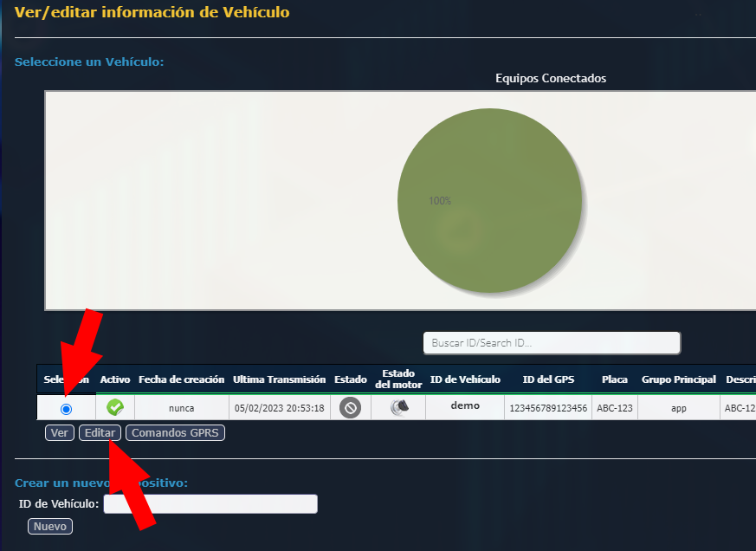Click the ABC-123 plate cell
Image resolution: width=756 pixels, height=551 pixels.
point(615,408)
